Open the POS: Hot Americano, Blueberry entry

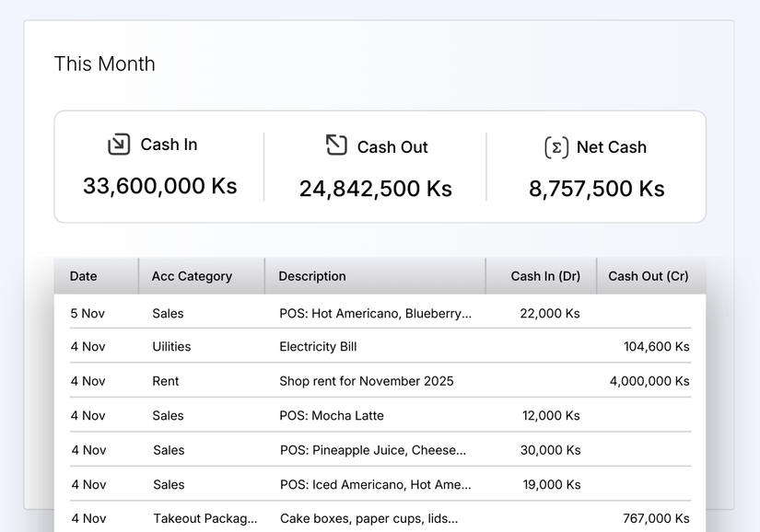374,313
